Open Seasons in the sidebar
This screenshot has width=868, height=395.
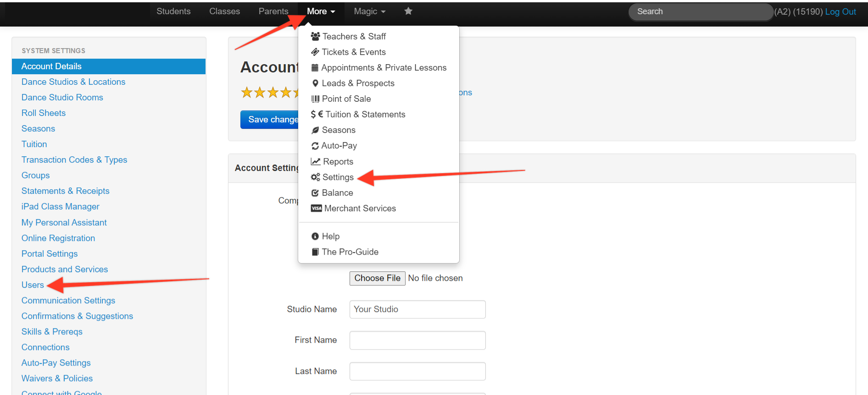click(x=38, y=129)
